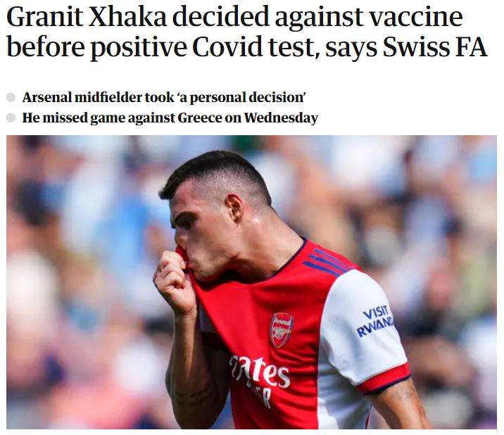Click the red cuff of the white sleeve
The height and width of the screenshot is (435, 504).
pos(383,379)
